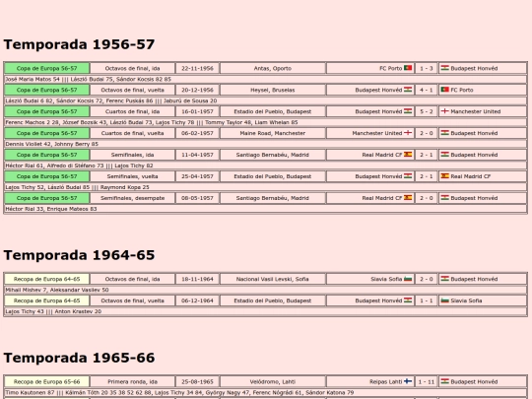
Task: Click the 1 - 3 score in the FC Porto home match
Action: click(427, 68)
